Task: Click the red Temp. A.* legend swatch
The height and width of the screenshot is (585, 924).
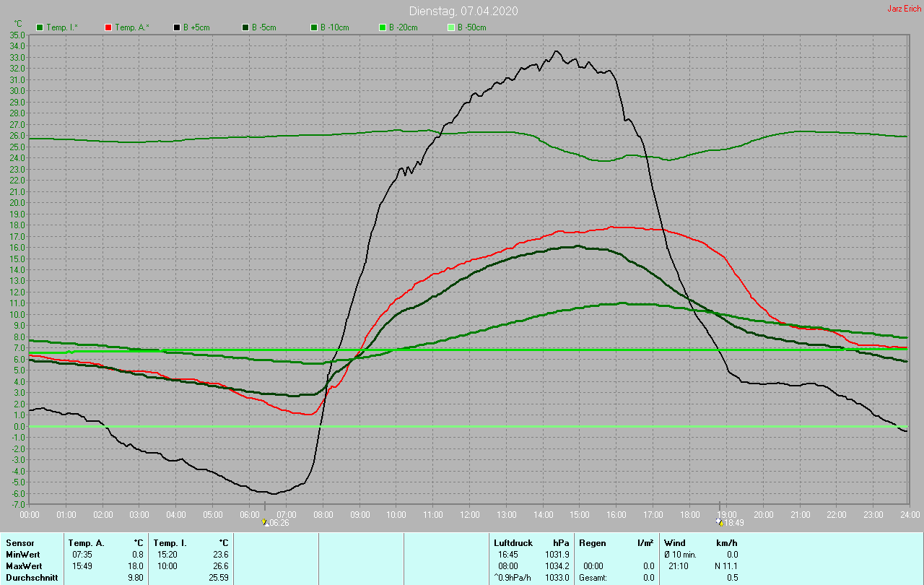Action: [x=108, y=27]
